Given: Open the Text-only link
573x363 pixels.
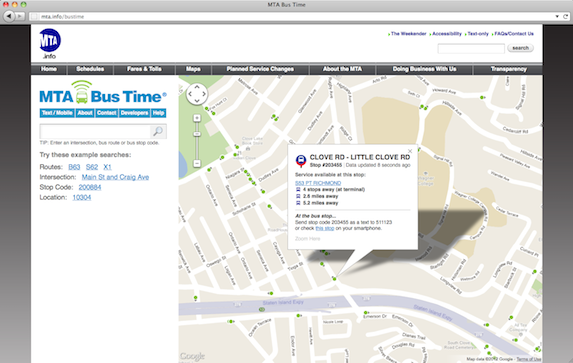Looking at the screenshot, I should pos(478,34).
